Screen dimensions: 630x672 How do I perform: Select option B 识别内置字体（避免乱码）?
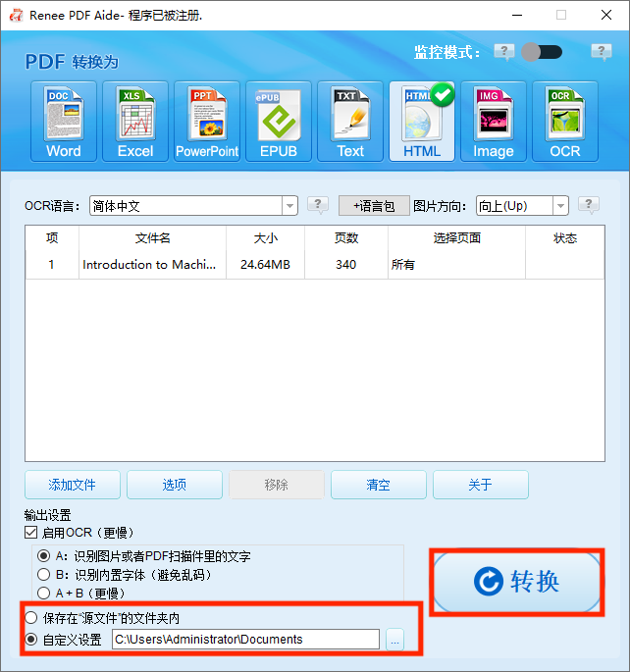click(x=44, y=575)
